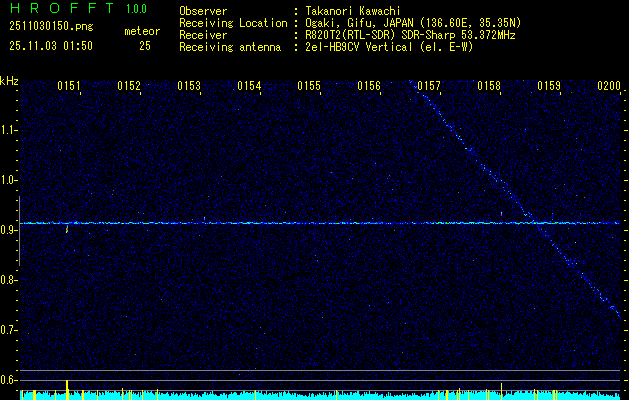Click the Observer field label
Image resolution: width=629 pixels, height=400 pixels.
coord(203,11)
